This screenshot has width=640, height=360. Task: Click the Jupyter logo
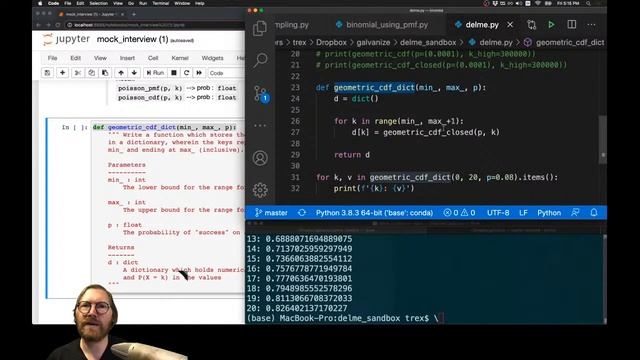pyautogui.click(x=66, y=39)
